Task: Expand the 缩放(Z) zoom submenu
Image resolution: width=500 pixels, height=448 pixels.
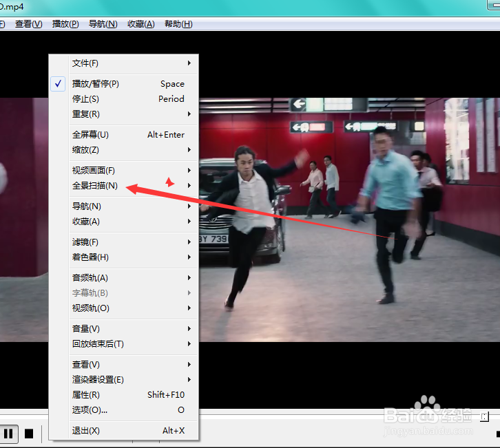Action: click(x=124, y=150)
